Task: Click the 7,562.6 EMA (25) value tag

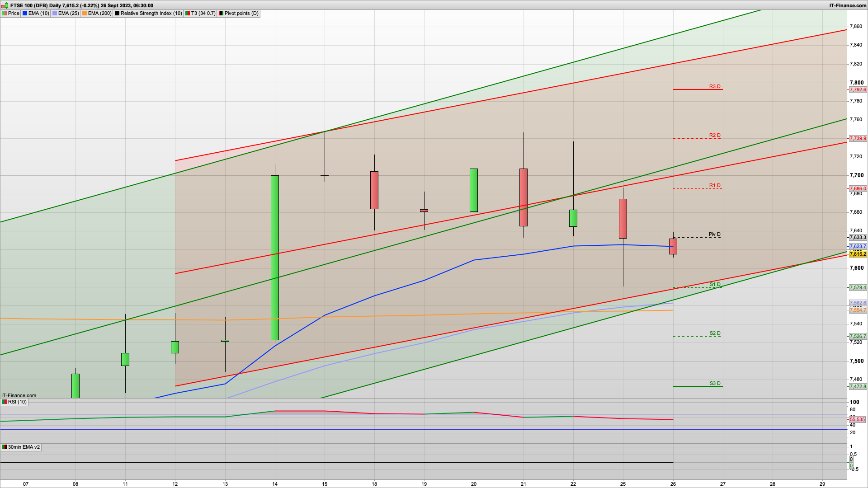Action: (858, 303)
